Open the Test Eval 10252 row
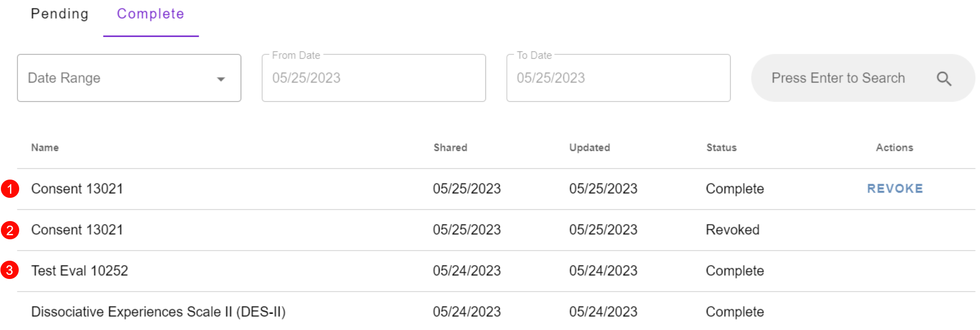 pyautogui.click(x=496, y=271)
